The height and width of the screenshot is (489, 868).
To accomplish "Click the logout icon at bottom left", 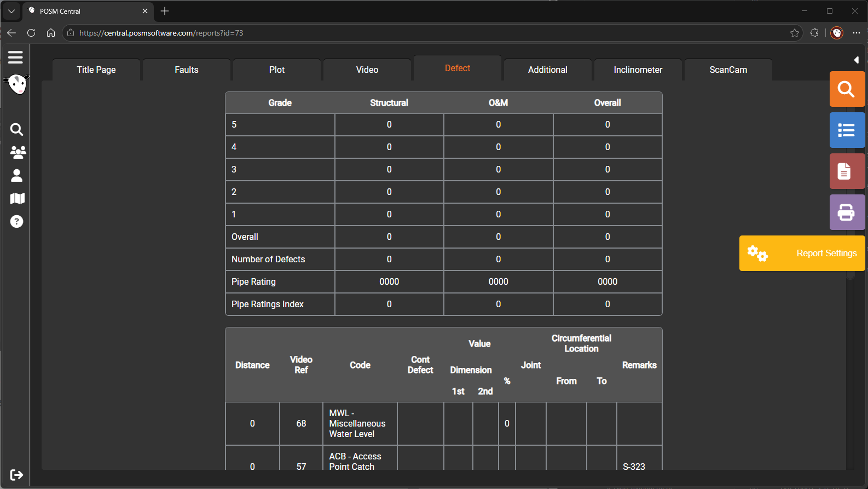I will tap(16, 475).
